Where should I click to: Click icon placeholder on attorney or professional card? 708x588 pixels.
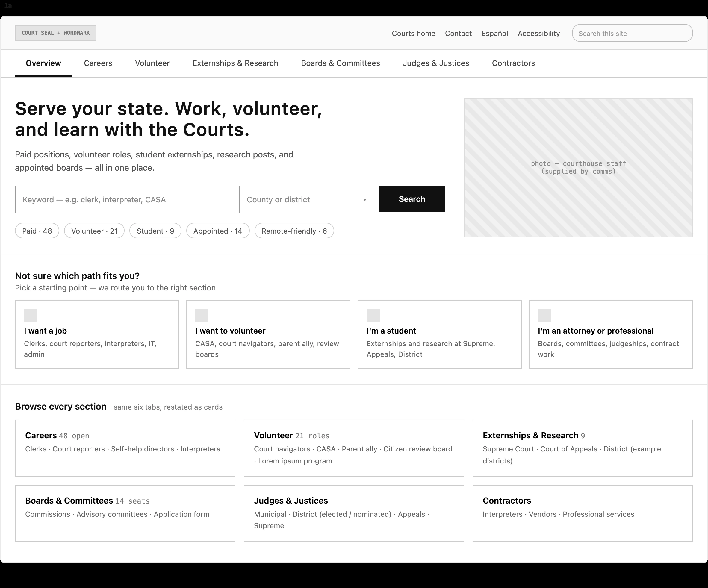[544, 315]
